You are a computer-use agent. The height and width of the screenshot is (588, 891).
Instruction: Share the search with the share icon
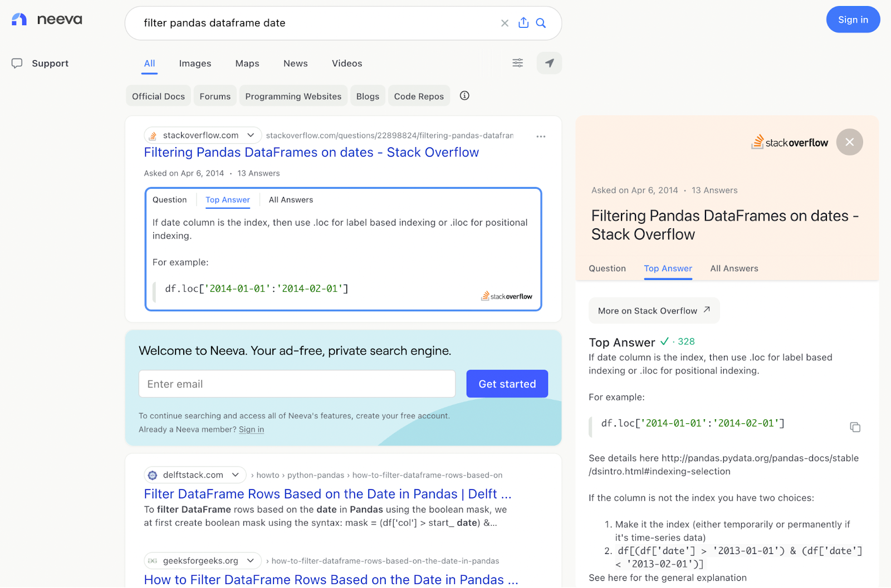pos(523,22)
